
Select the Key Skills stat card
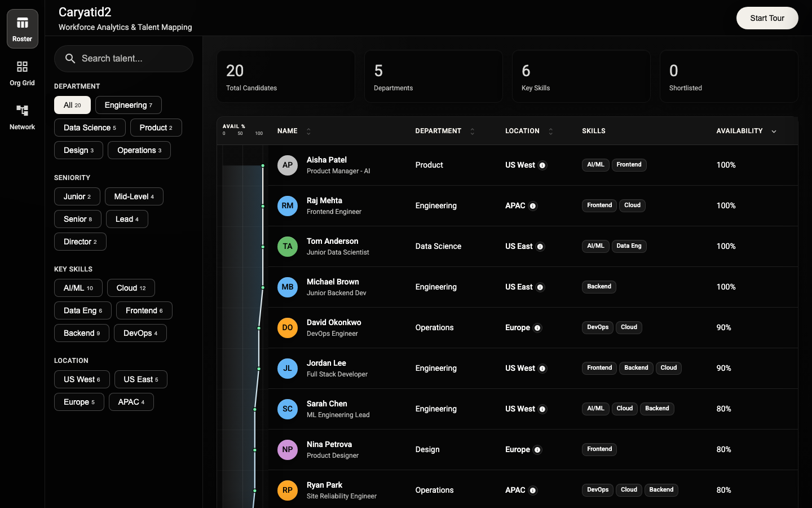click(581, 76)
